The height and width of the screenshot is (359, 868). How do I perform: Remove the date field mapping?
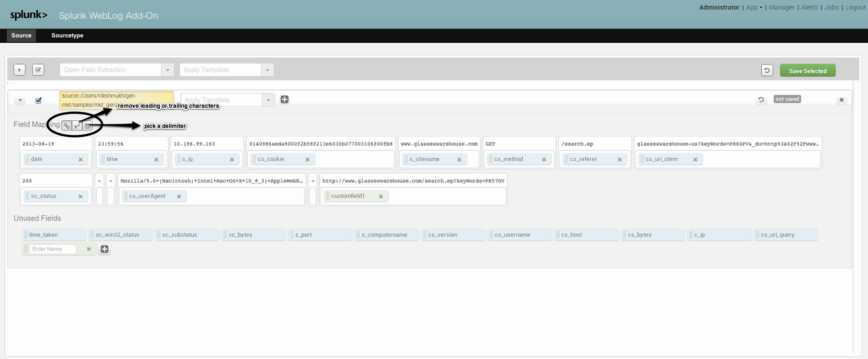click(81, 159)
